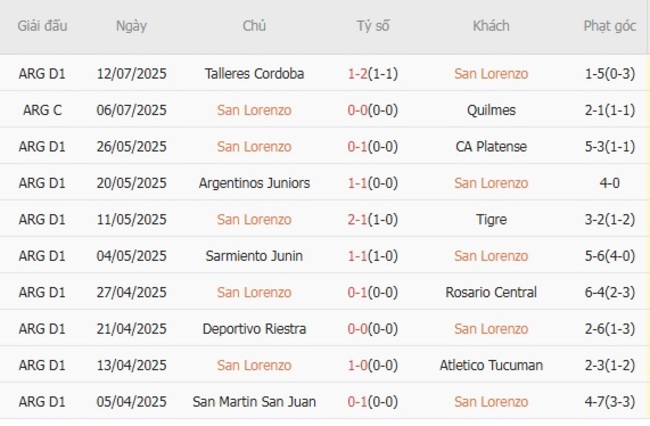Image resolution: width=650 pixels, height=426 pixels.
Task: Open Atletico Tucuman team link
Action: click(x=491, y=365)
